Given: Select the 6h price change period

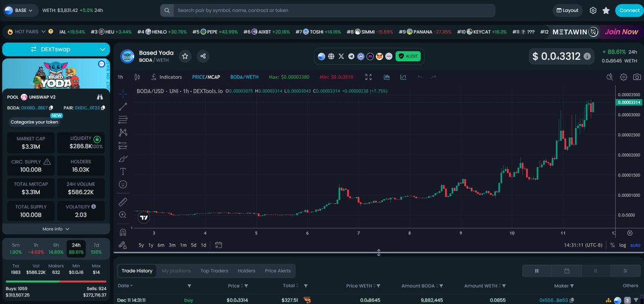Looking at the screenshot, I should pos(56,248).
